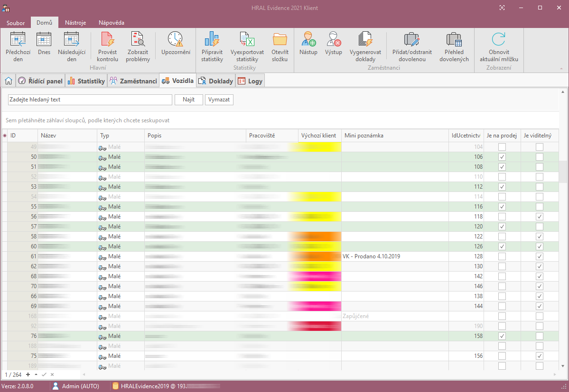Click the Najít search button
Image resolution: width=569 pixels, height=392 pixels.
click(189, 100)
